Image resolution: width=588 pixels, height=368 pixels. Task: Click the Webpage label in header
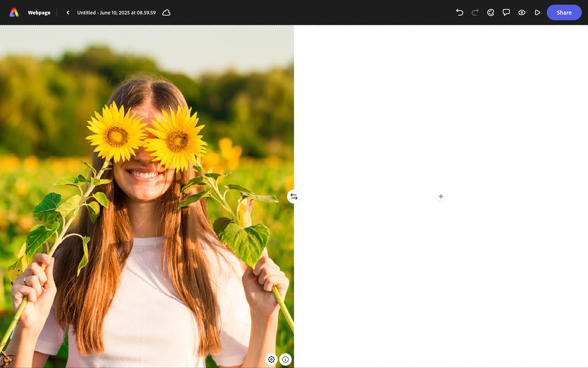[39, 13]
